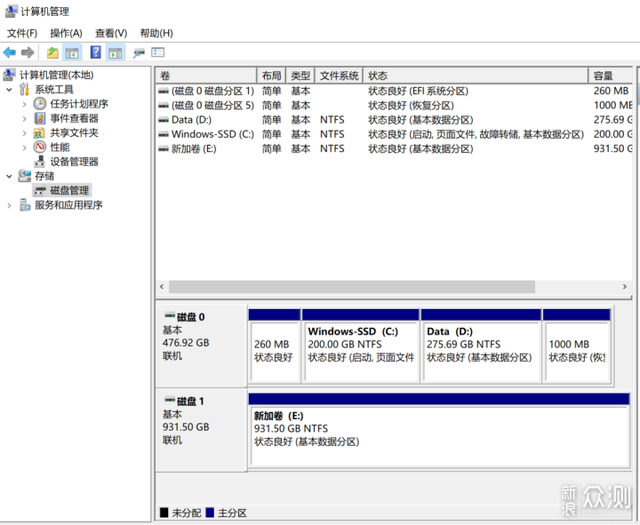Click the drive icon beside 新加卷 (E:) row
This screenshot has height=525, width=640.
click(x=164, y=149)
